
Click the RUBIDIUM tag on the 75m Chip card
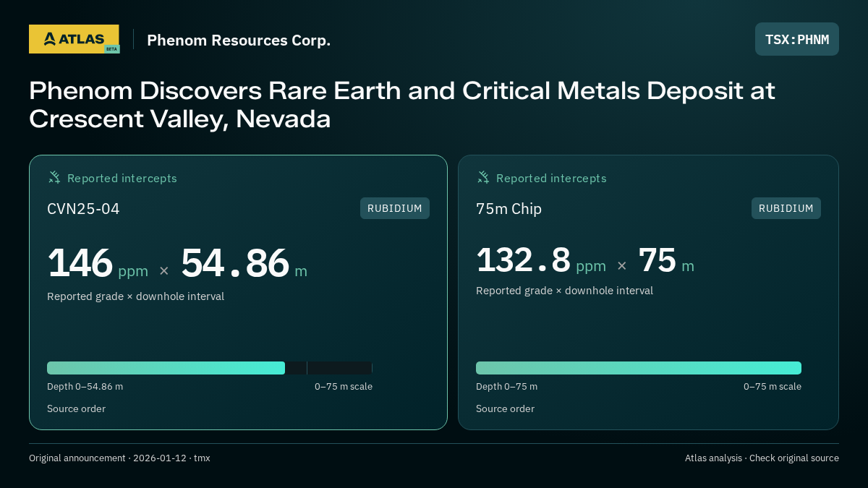click(786, 208)
